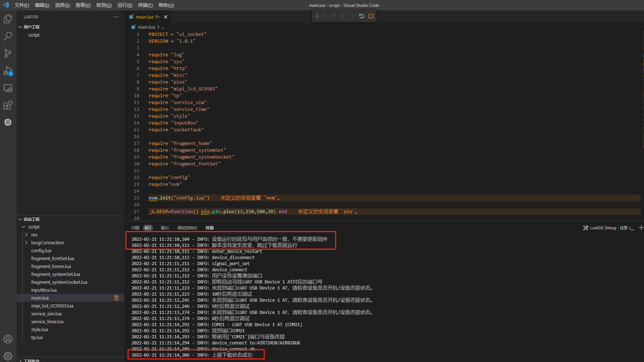Viewport: 644px width, 362px height.
Task: Open Run and Debug view icon
Action: pyautogui.click(x=8, y=71)
